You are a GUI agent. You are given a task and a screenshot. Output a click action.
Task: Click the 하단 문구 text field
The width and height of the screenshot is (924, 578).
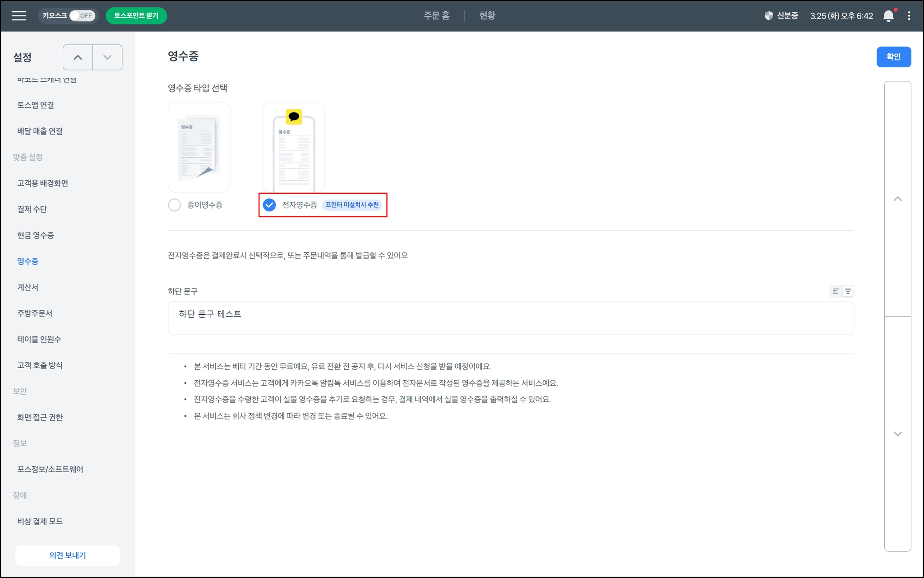(x=510, y=318)
